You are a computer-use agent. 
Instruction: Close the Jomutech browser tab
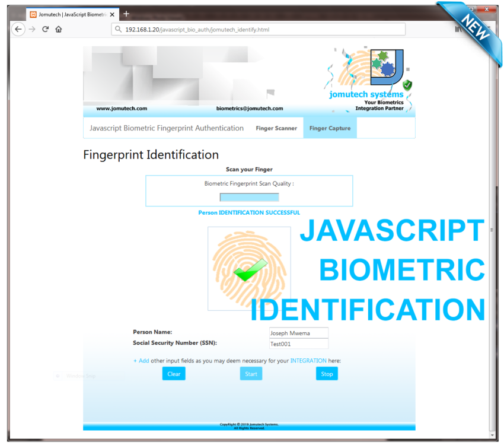[x=112, y=14]
